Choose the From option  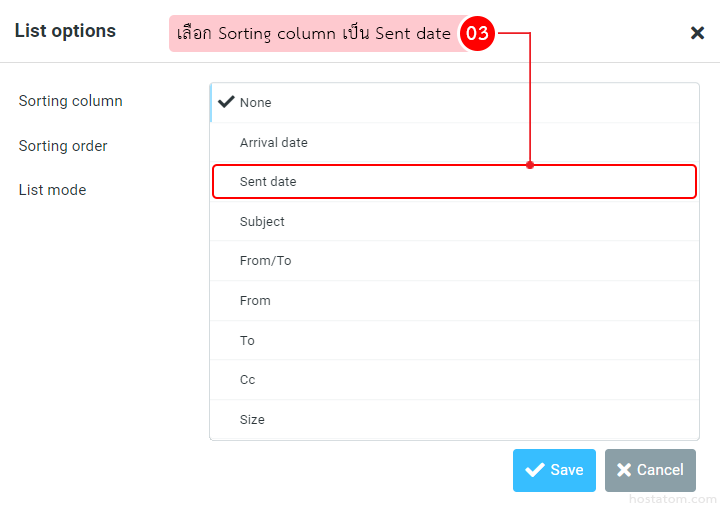pos(255,301)
